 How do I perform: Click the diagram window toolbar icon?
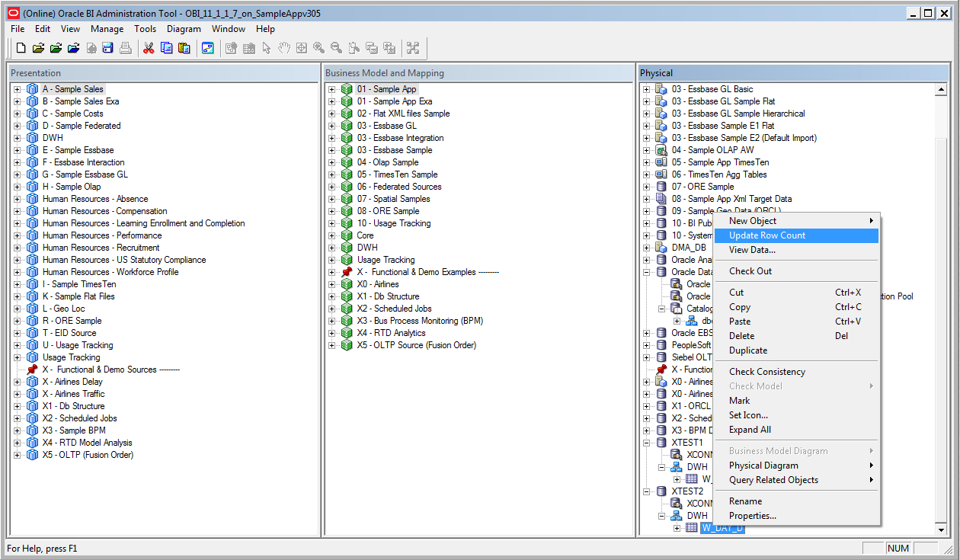(x=207, y=48)
